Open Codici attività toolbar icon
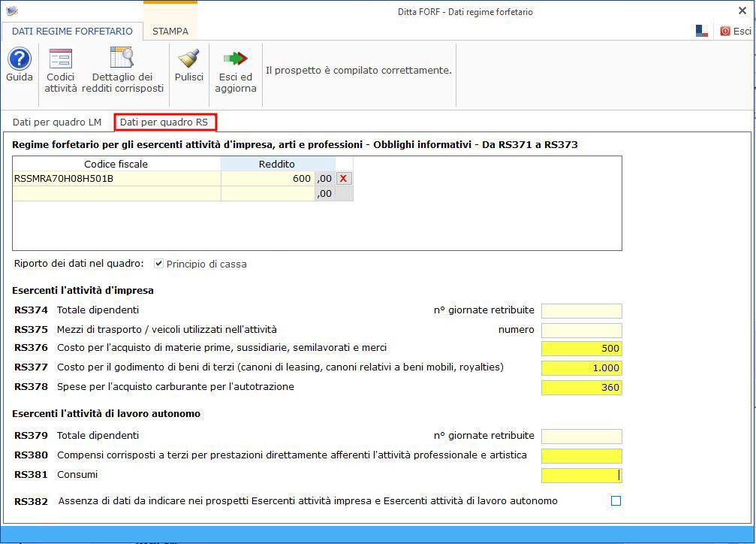Screen dimensions: 756x544 pyautogui.click(x=60, y=59)
